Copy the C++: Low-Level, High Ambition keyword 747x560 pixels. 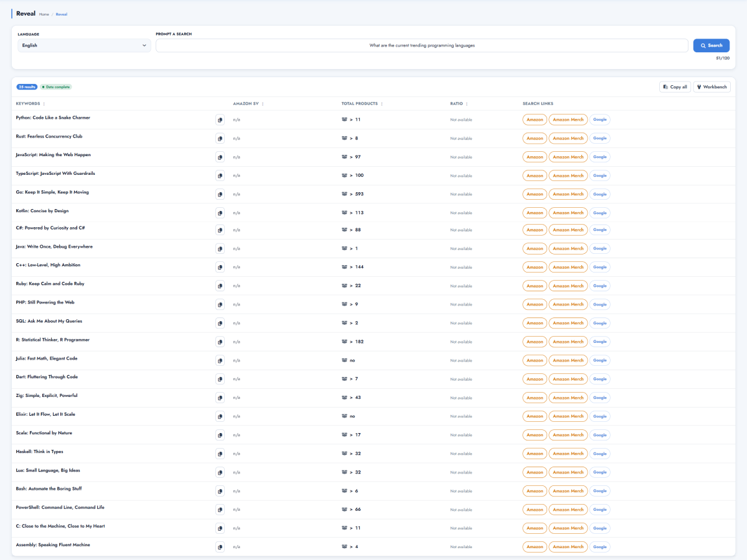220,267
